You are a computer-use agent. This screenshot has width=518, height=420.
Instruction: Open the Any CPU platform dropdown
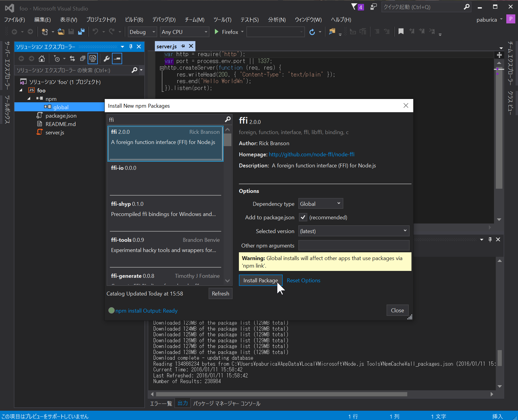[185, 32]
